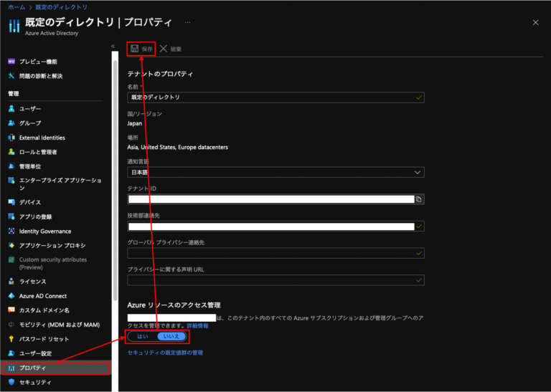The height and width of the screenshot is (392, 551).
Task: Click the Licenses (ライセンス) icon
Action: point(11,282)
